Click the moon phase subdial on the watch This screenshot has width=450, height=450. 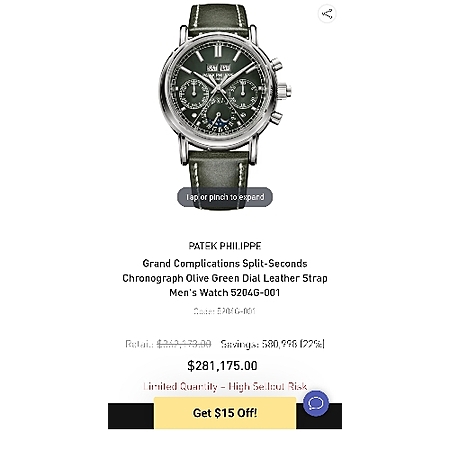(219, 117)
